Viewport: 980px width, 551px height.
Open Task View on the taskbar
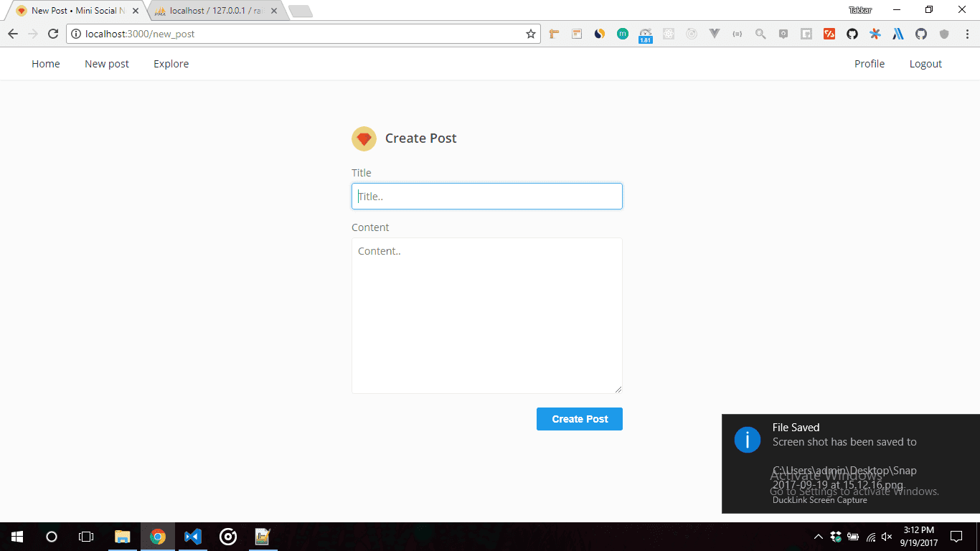pos(86,537)
